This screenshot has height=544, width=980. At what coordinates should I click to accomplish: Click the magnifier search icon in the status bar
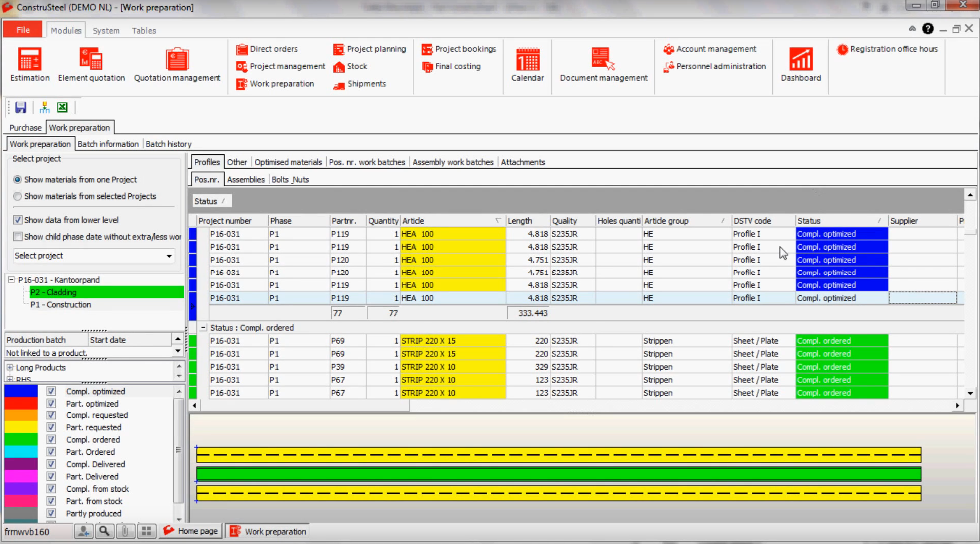[104, 531]
